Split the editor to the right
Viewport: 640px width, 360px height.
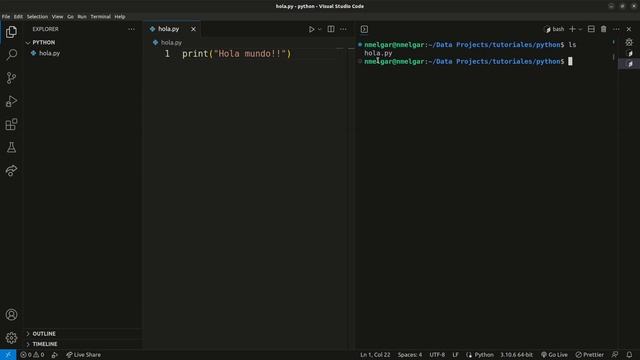click(x=331, y=29)
